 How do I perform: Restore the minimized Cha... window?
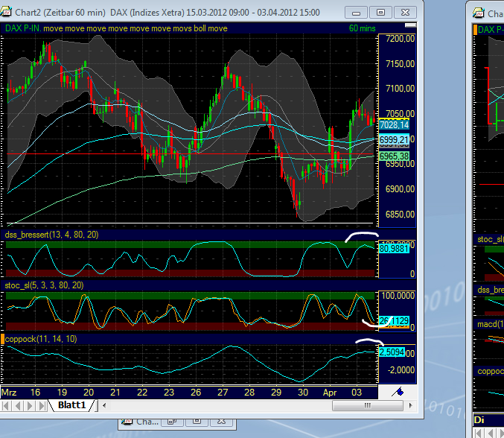[x=172, y=422]
